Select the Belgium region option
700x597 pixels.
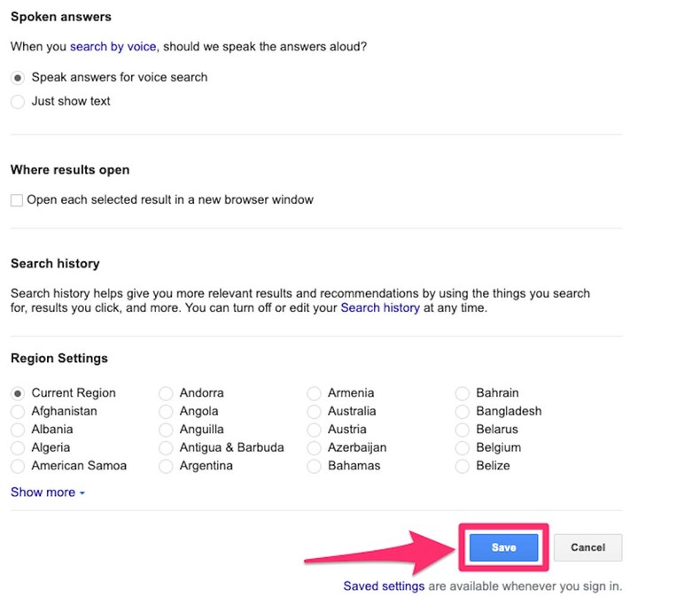pyautogui.click(x=463, y=448)
